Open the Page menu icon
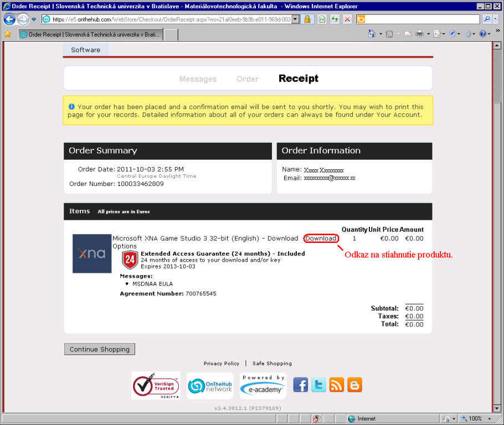504x425 pixels. click(x=439, y=34)
